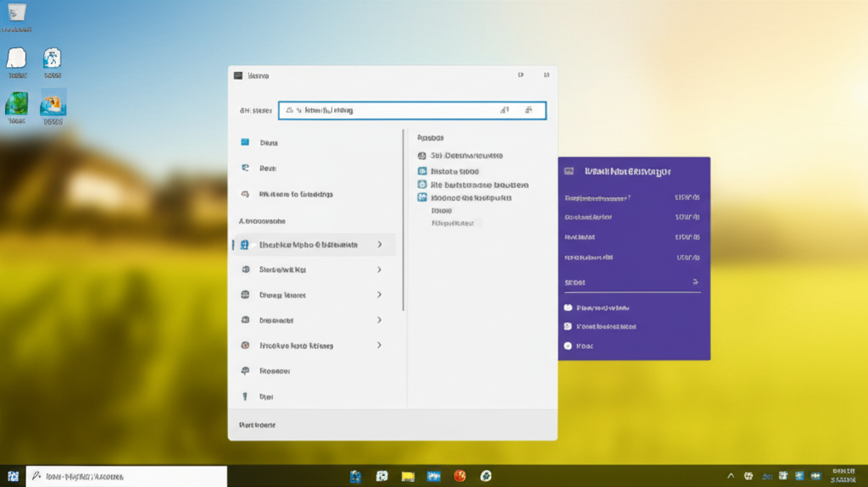Click the bottom footer link in window
The height and width of the screenshot is (487, 868).
(x=257, y=425)
